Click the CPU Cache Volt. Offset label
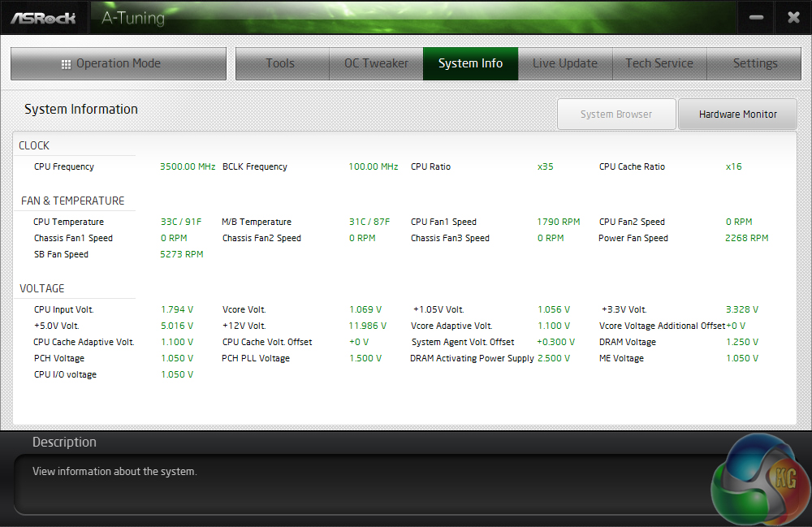This screenshot has width=812, height=527. 267,342
